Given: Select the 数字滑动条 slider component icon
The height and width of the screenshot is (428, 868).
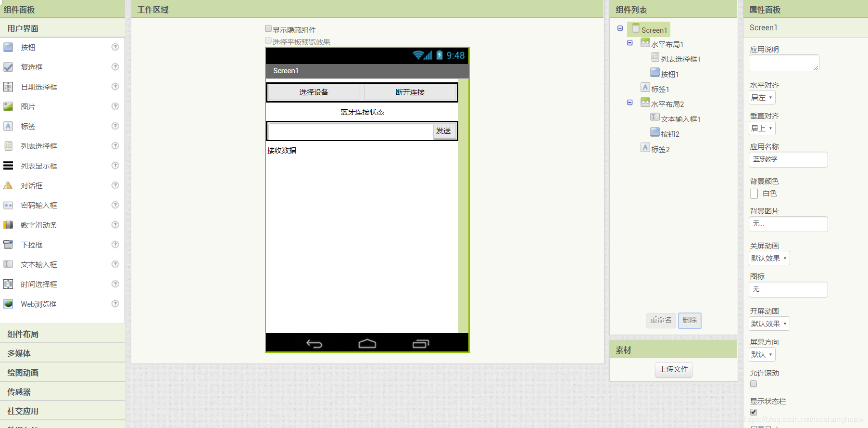Looking at the screenshot, I should tap(8, 225).
